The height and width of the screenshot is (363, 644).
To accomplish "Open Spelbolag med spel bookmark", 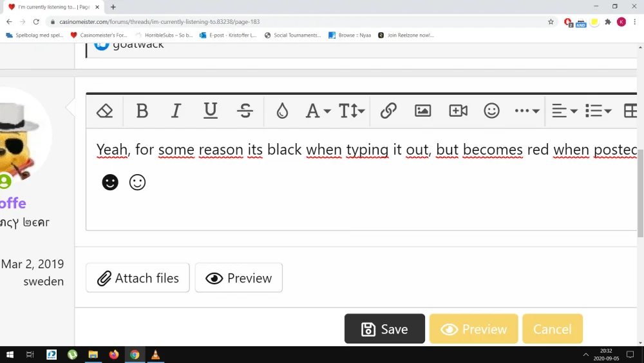I will coord(35,35).
